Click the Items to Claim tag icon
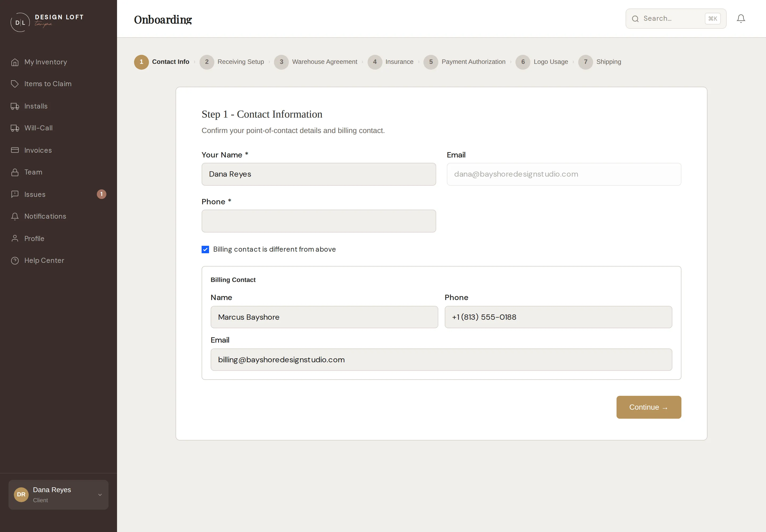766x532 pixels. [x=15, y=84]
